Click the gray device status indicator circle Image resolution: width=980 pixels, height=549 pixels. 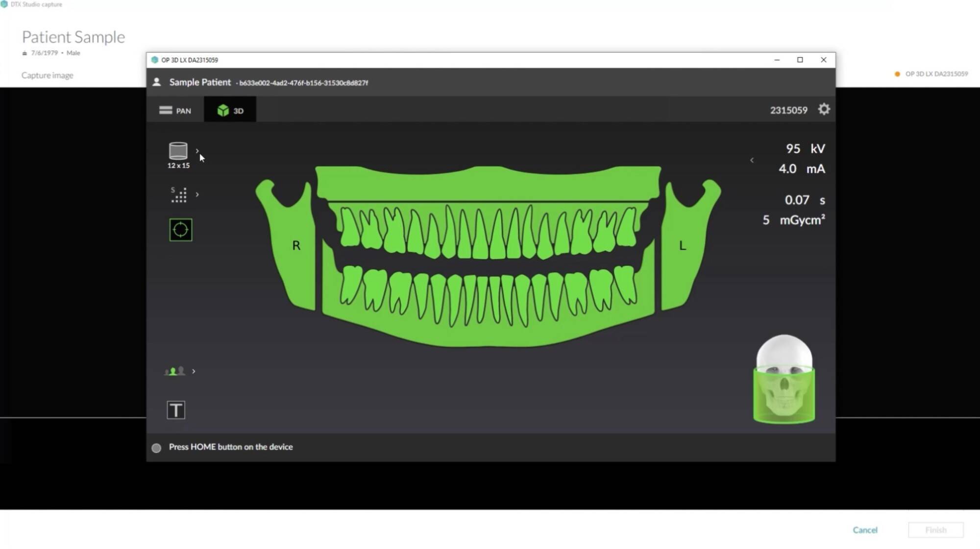click(156, 448)
